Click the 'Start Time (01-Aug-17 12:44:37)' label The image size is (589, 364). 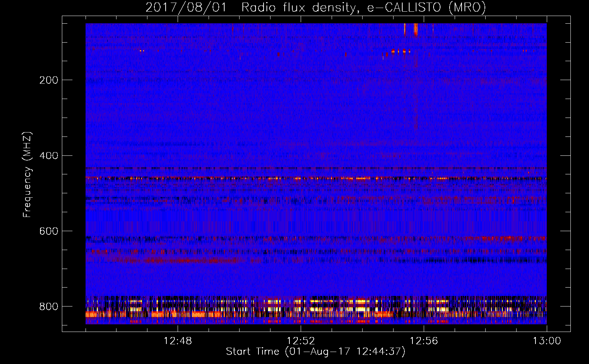(x=316, y=352)
